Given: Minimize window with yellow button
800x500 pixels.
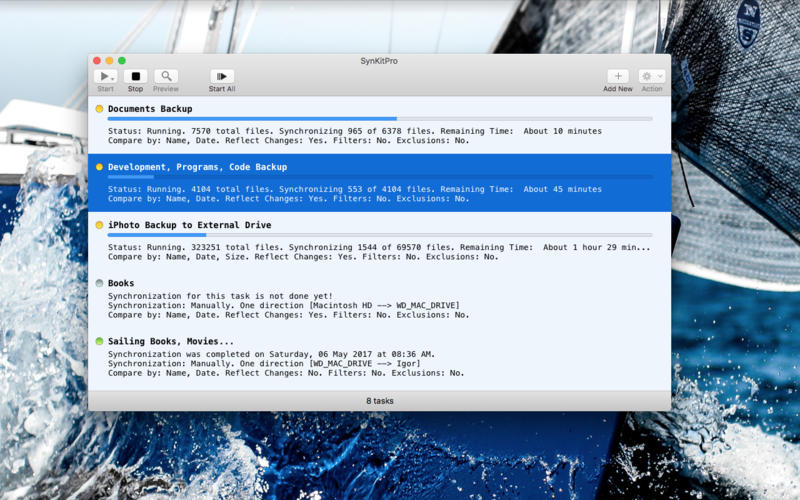Looking at the screenshot, I should point(109,61).
